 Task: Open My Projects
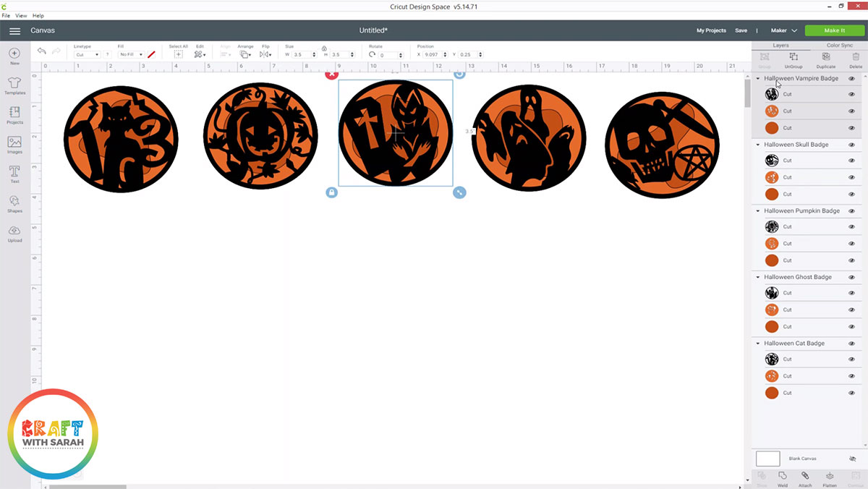tap(710, 30)
